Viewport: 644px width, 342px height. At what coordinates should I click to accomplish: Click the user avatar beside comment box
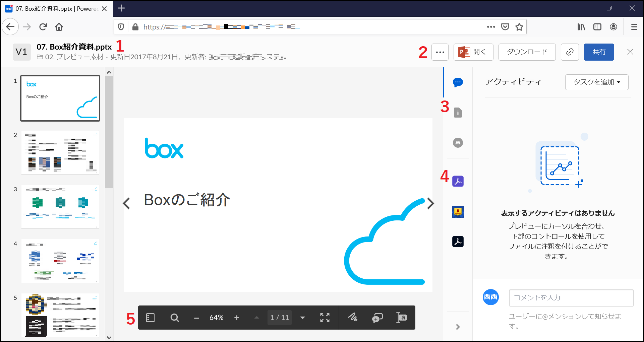[491, 297]
